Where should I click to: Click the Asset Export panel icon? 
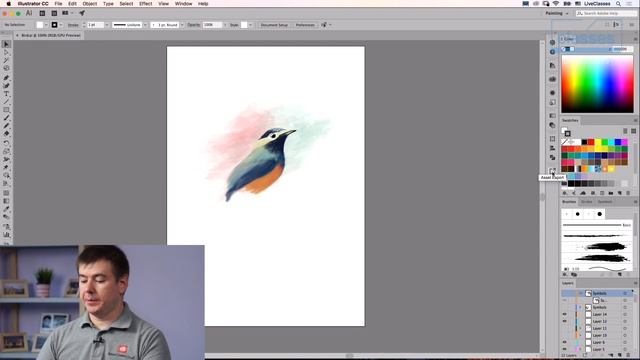552,171
